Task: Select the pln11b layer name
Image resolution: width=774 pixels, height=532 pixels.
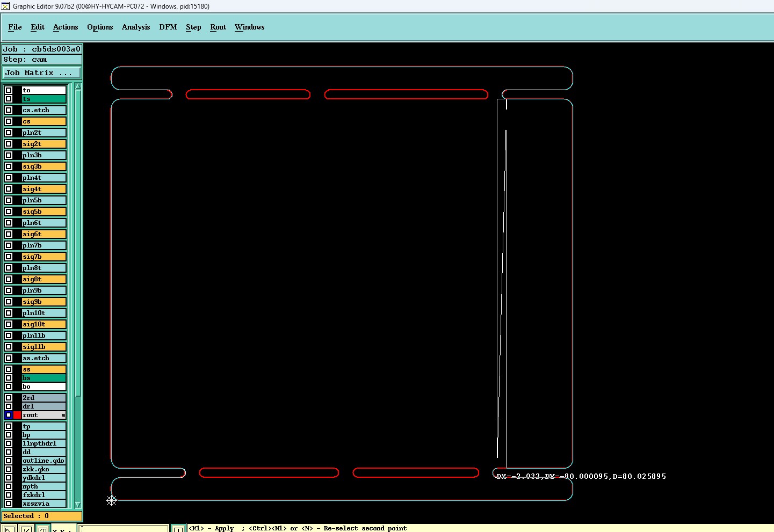Action: point(44,336)
